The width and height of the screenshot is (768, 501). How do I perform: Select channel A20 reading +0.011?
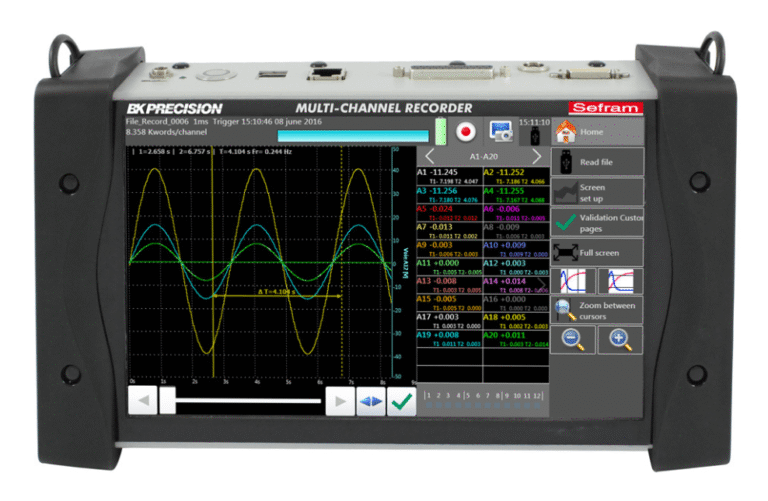pos(516,339)
